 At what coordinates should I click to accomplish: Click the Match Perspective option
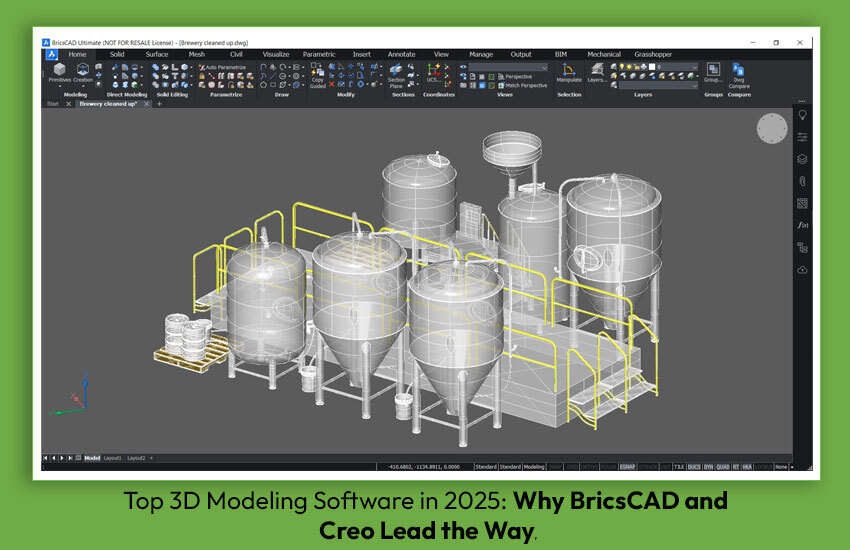pos(522,85)
